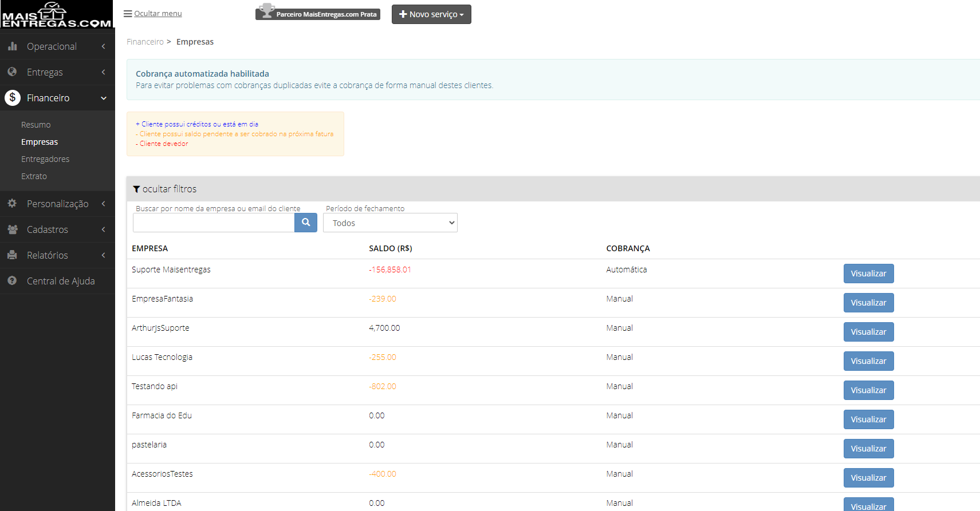Click the magnifying glass search button
The width and height of the screenshot is (980, 511).
click(306, 223)
